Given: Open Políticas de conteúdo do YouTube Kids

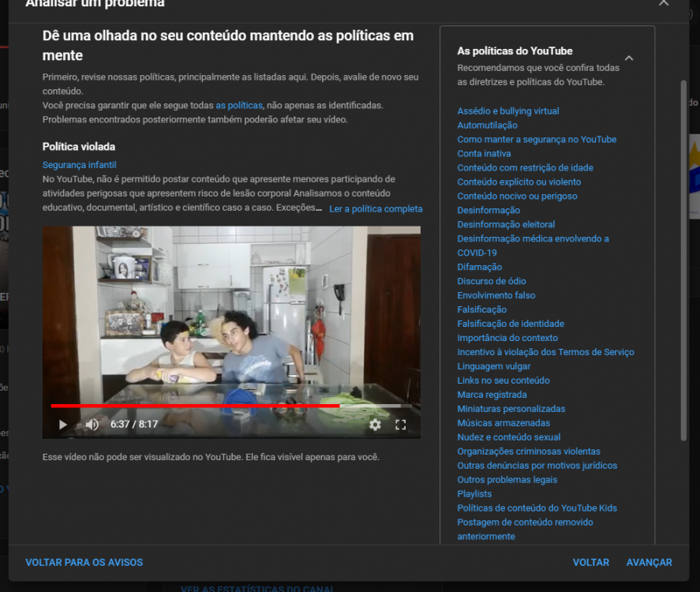Looking at the screenshot, I should pyautogui.click(x=537, y=508).
